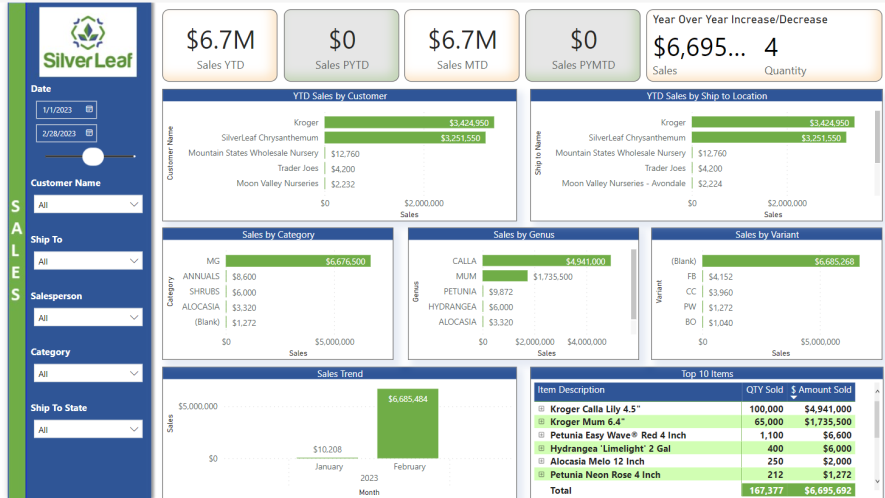Image resolution: width=885 pixels, height=498 pixels.
Task: Expand the Alocasia Melo 12 Inch row
Action: pos(541,461)
